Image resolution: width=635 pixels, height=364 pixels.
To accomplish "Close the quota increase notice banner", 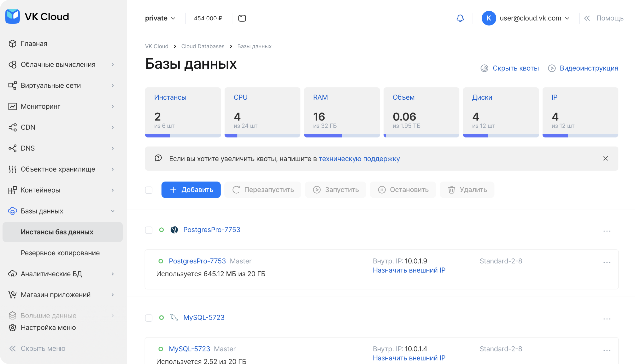I will (605, 159).
